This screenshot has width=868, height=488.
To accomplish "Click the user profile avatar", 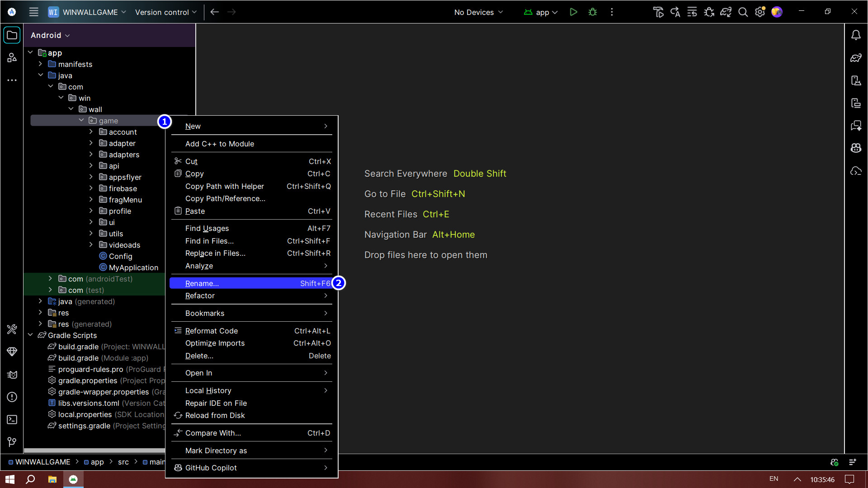I will [777, 12].
